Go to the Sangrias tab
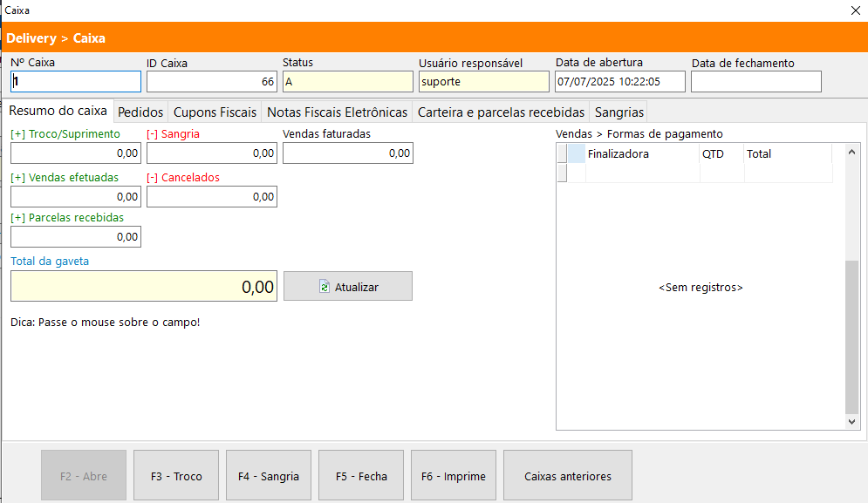This screenshot has height=503, width=868. point(619,112)
